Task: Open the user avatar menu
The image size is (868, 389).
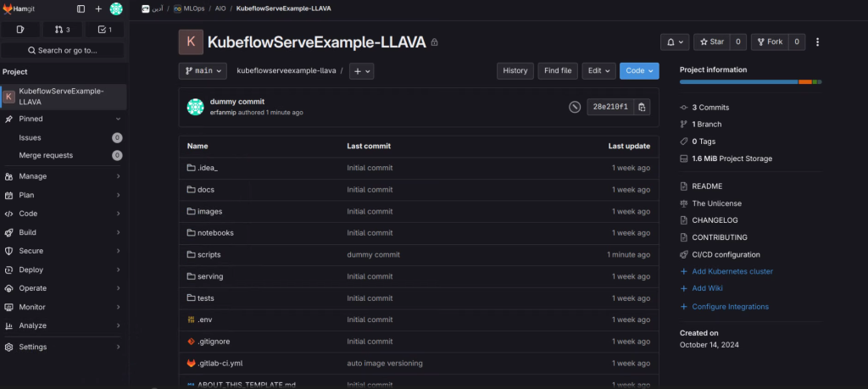Action: coord(116,8)
